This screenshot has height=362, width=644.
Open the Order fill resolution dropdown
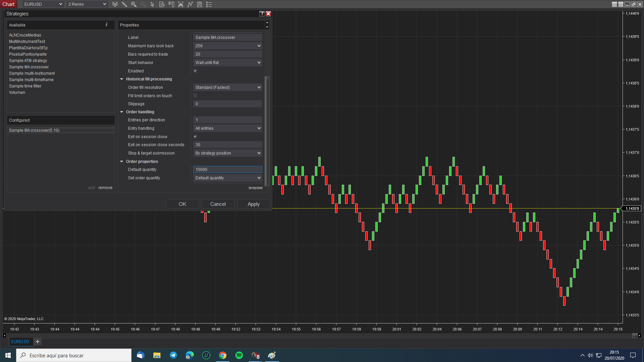coord(227,87)
